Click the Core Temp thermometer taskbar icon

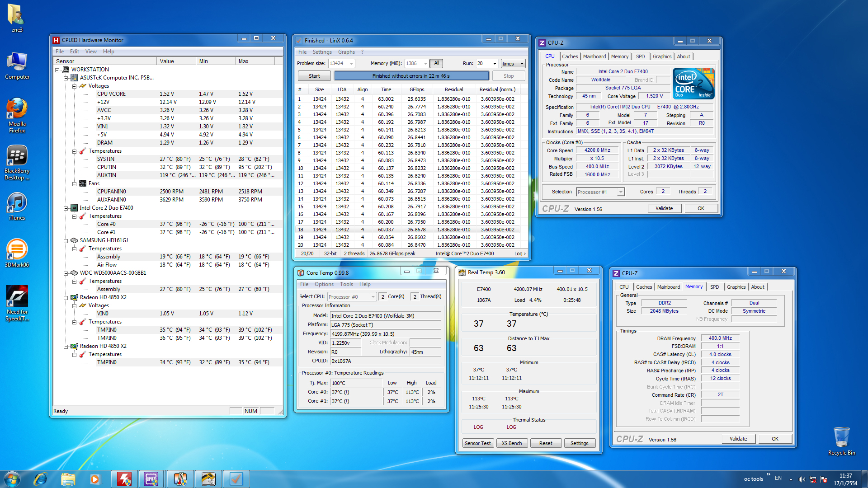[x=180, y=479]
